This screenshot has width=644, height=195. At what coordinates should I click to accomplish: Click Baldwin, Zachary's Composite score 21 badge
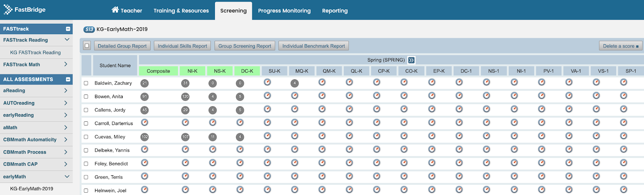click(x=144, y=83)
